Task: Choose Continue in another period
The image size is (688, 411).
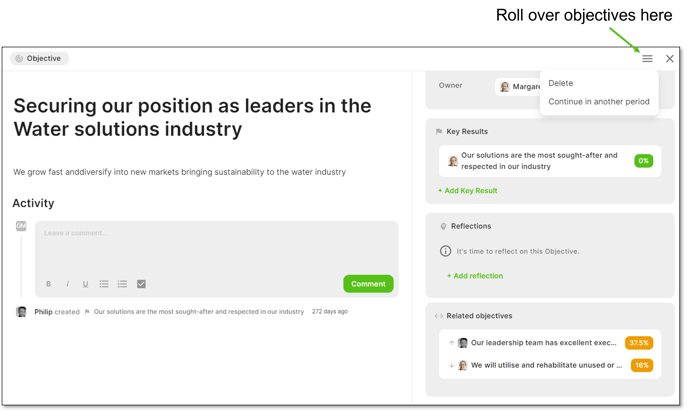Action: coord(599,102)
